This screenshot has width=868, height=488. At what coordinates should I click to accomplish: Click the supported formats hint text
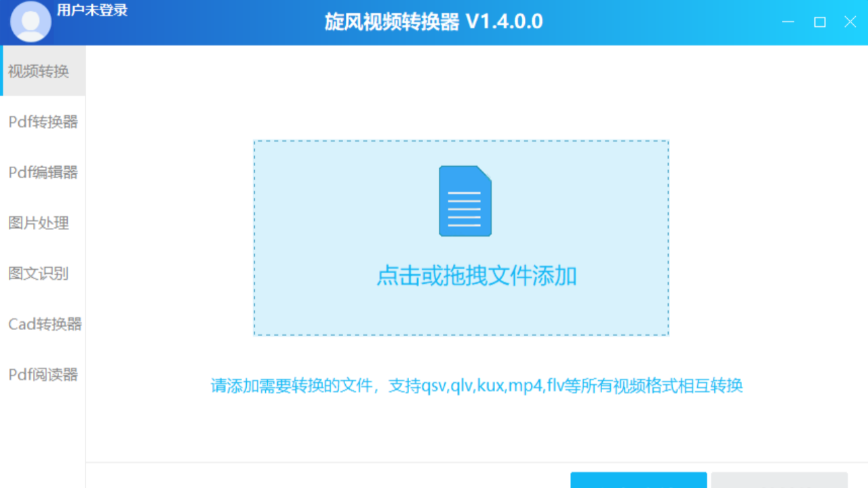tap(477, 386)
